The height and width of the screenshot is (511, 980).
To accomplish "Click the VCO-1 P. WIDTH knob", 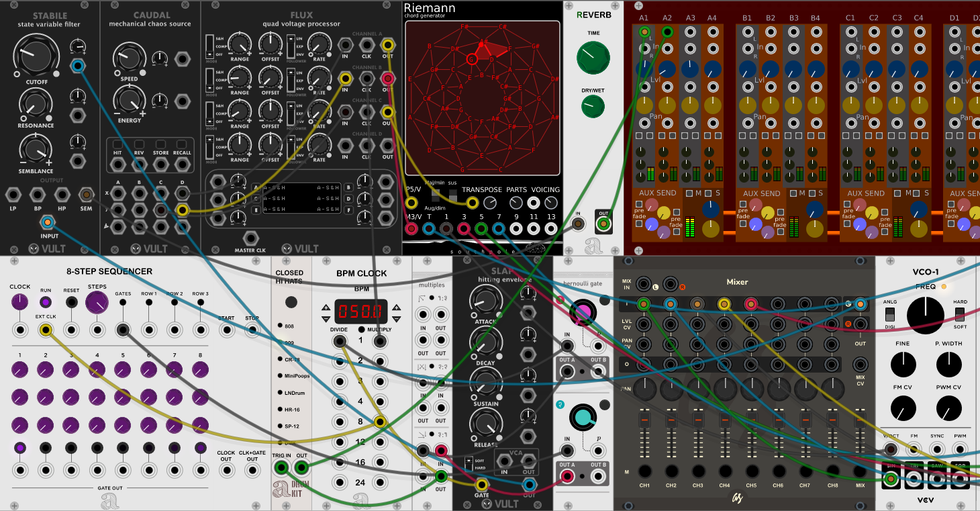I will (948, 365).
